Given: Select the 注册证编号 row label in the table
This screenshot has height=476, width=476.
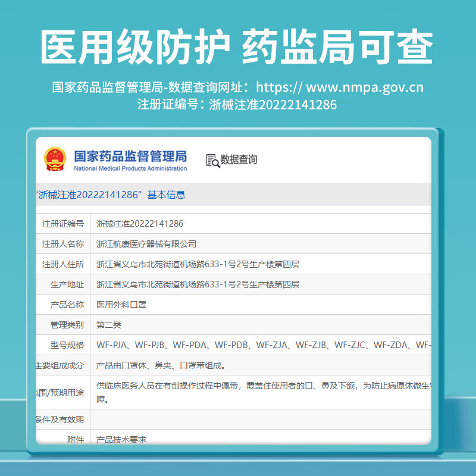Looking at the screenshot, I should (x=63, y=224).
